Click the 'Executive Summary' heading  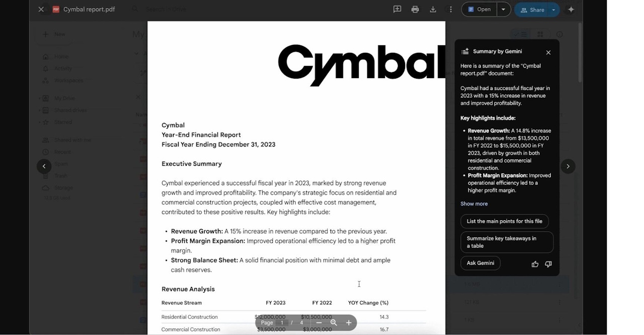192,164
